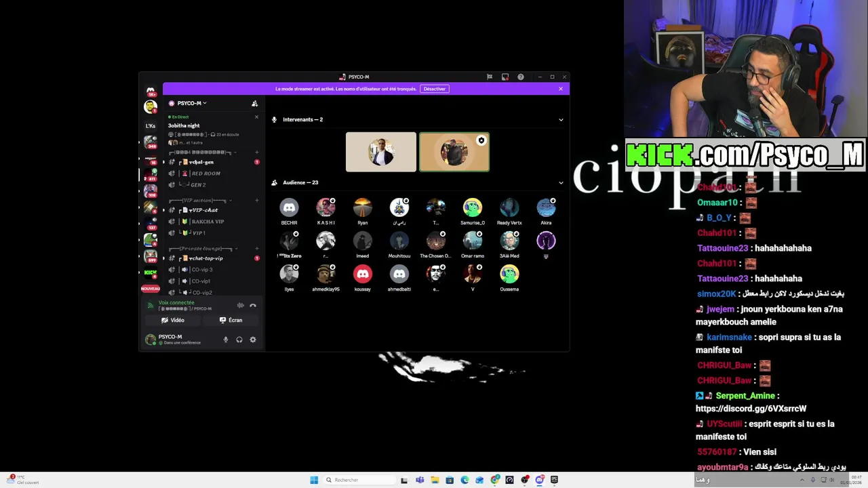This screenshot has width=868, height=488.
Task: Click Désactiver in streamer mode banner
Action: (435, 89)
